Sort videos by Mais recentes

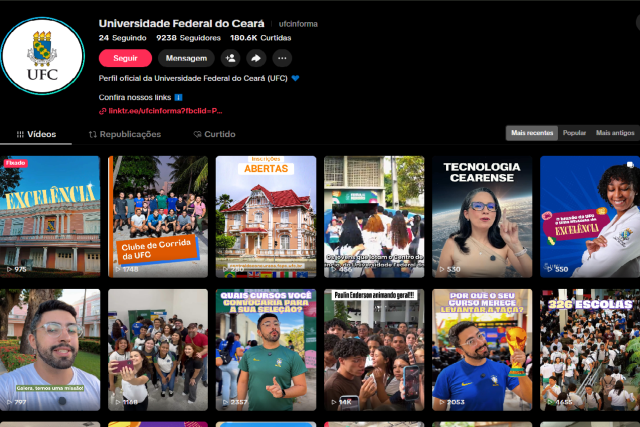click(x=532, y=133)
